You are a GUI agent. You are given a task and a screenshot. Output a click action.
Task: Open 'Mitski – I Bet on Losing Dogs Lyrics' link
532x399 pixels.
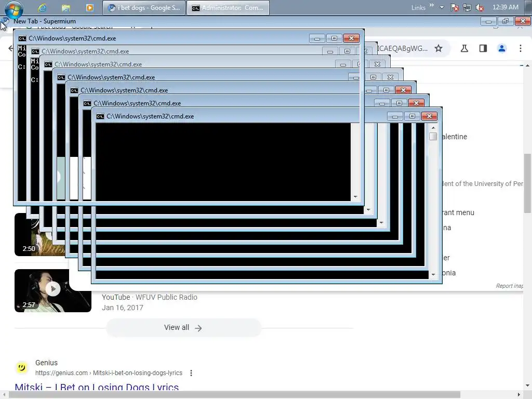click(x=97, y=387)
